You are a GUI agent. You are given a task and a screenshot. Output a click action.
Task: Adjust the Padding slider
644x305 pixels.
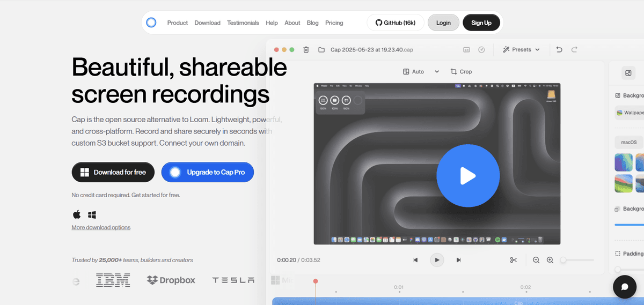click(x=629, y=270)
